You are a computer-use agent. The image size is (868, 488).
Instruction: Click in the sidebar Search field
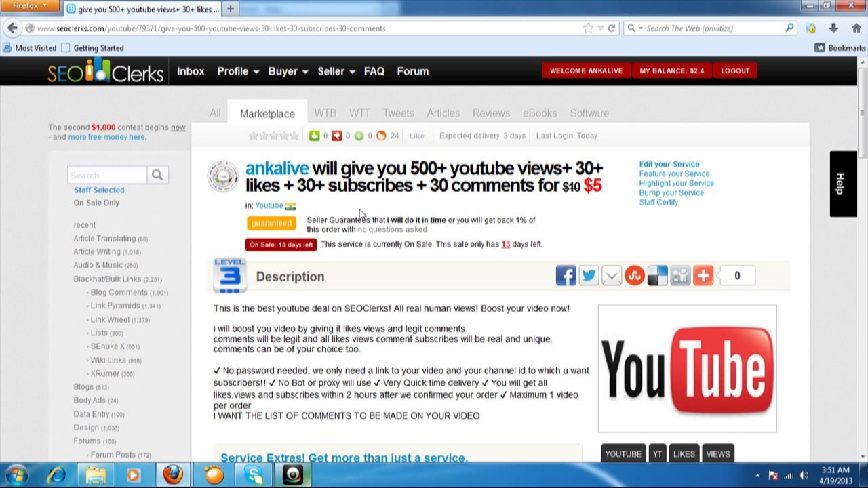(107, 175)
